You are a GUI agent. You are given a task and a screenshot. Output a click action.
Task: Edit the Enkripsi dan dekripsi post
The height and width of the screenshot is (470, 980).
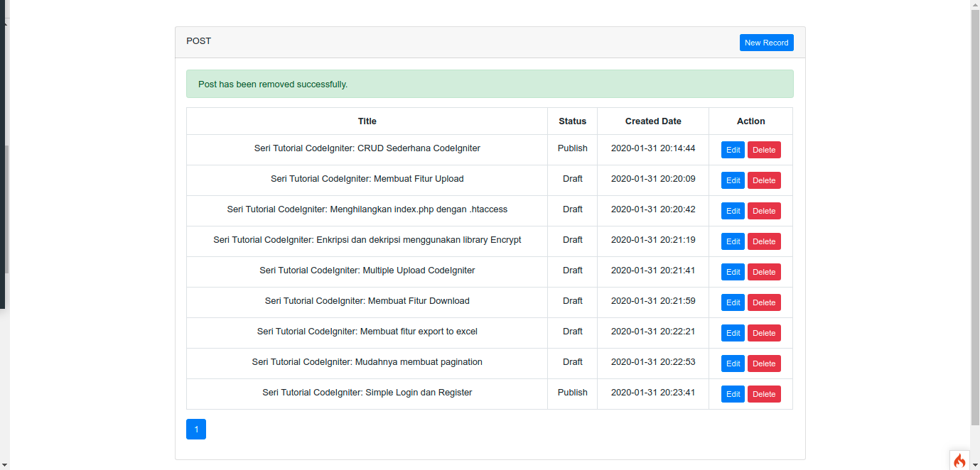click(x=733, y=241)
